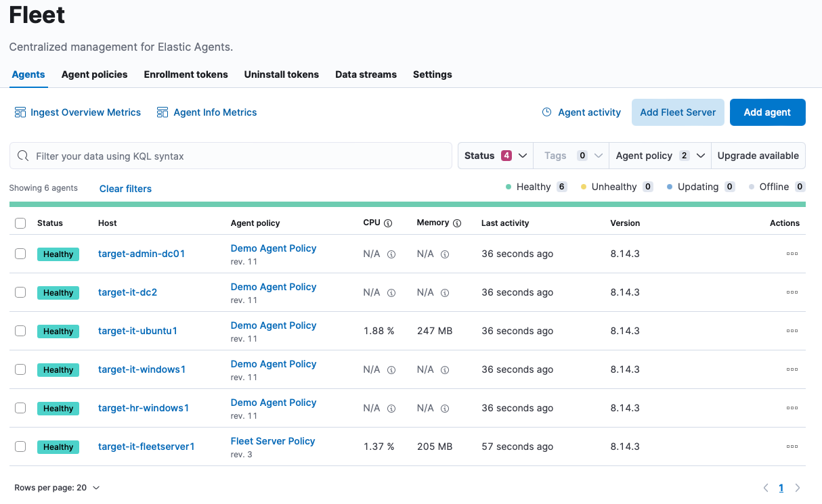822x504 pixels.
Task: Click the CPU column info icon
Action: coord(388,223)
